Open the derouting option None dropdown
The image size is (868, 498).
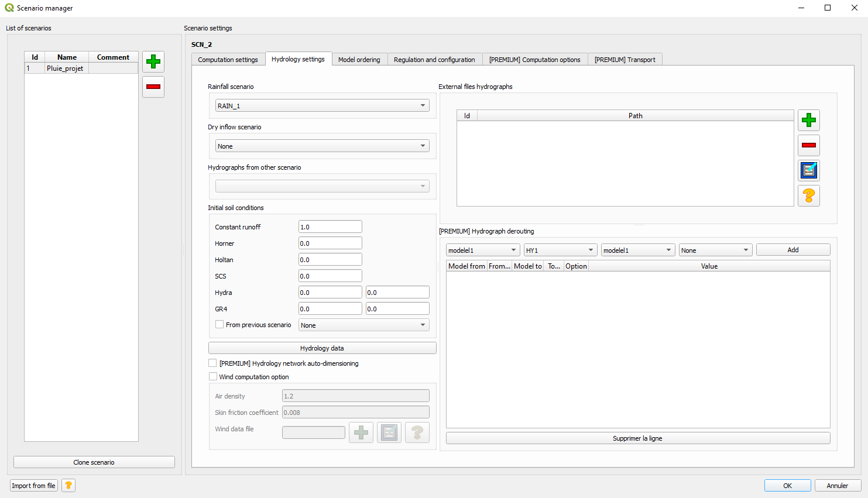point(716,250)
